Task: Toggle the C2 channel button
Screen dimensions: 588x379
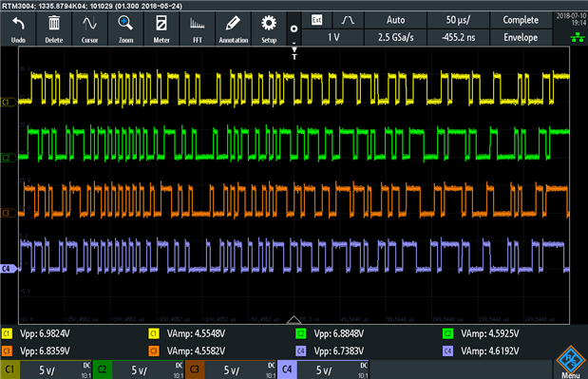Action: (102, 370)
